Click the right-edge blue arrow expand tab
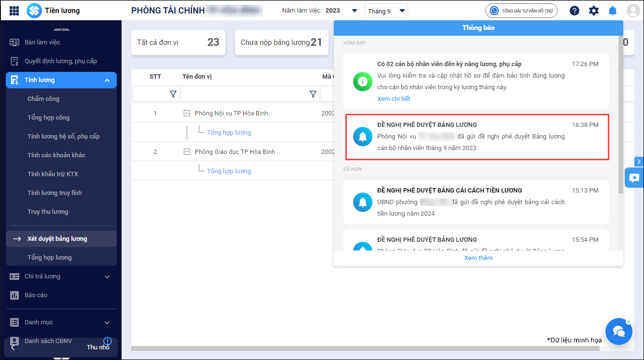 (639, 161)
